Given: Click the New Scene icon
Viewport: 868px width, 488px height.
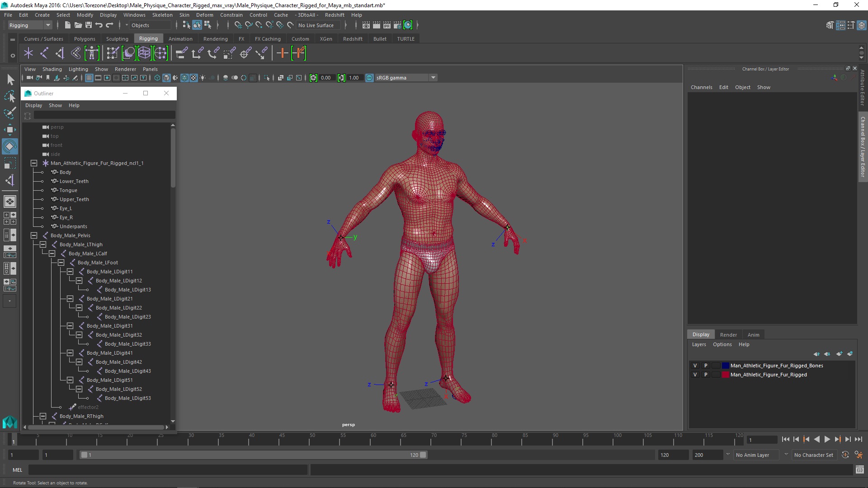Looking at the screenshot, I should 67,25.
